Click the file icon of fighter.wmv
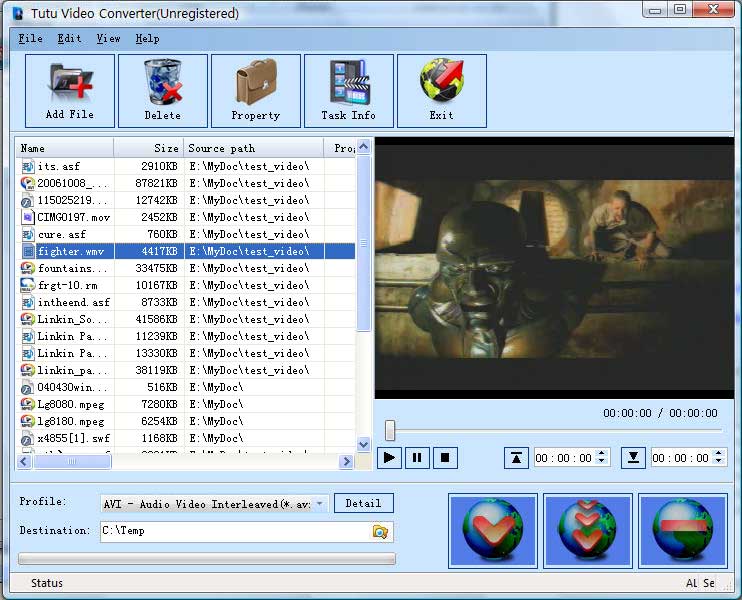This screenshot has height=600, width=742. [x=27, y=251]
